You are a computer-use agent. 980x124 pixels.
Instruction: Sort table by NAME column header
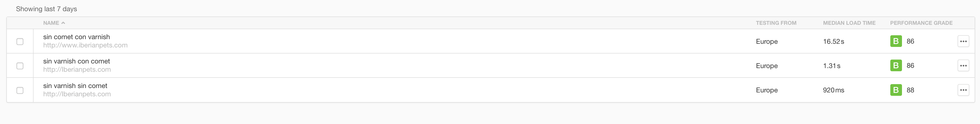click(51, 23)
